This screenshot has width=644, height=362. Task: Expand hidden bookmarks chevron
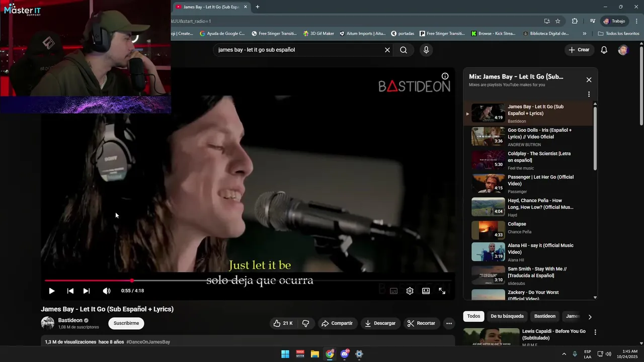584,34
